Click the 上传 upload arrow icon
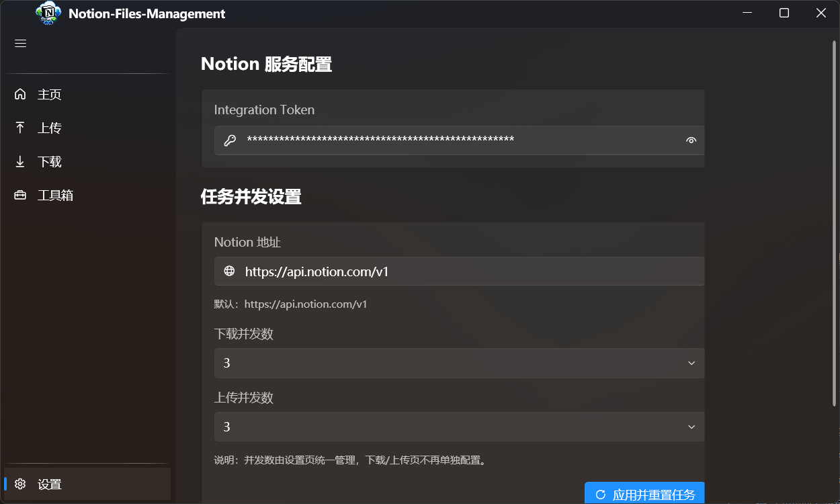Screen dimensions: 840x504 coord(20,128)
